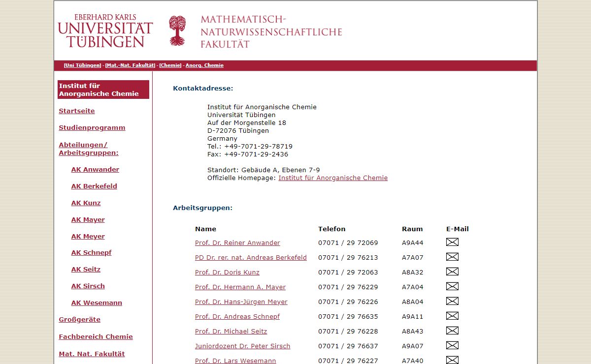Go to AK Kunz page
Image resolution: width=591 pixels, height=364 pixels.
coord(86,203)
